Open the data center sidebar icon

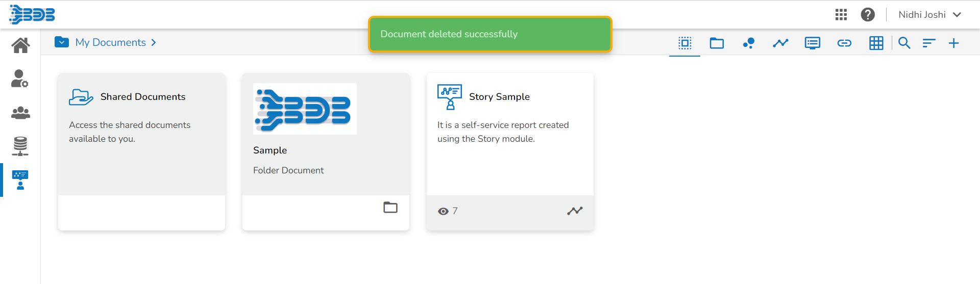coord(20,146)
